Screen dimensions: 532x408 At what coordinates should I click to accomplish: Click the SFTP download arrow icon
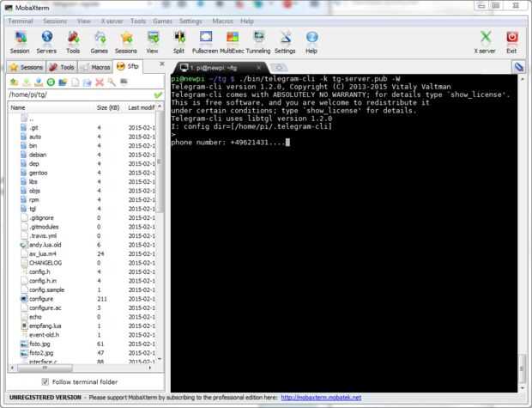point(27,82)
